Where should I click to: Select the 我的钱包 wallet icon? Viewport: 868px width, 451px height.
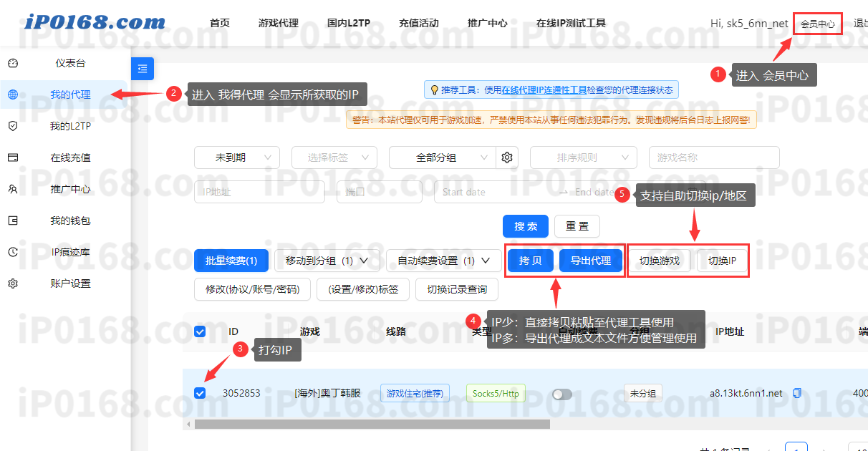coord(13,220)
